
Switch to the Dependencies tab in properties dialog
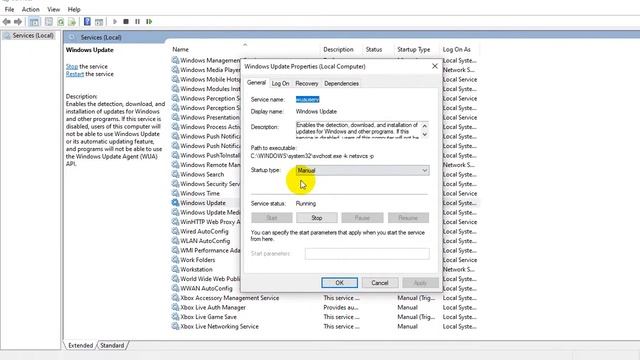pos(342,83)
